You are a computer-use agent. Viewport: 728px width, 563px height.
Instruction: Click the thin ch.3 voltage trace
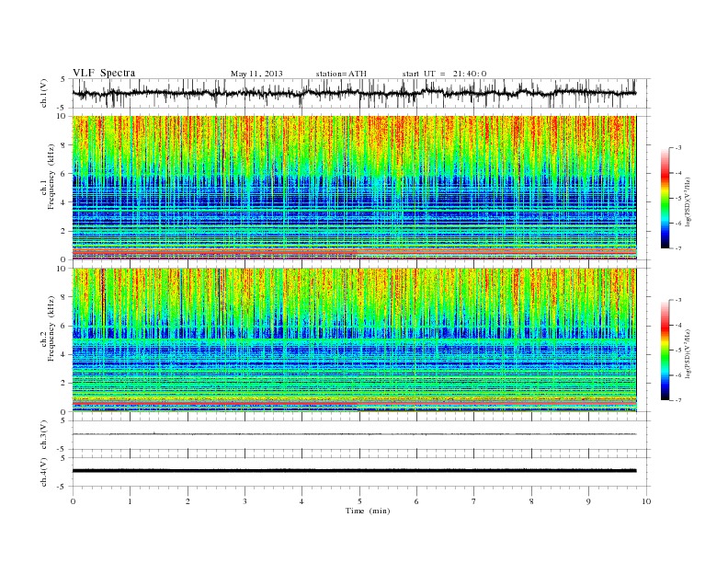click(x=354, y=434)
